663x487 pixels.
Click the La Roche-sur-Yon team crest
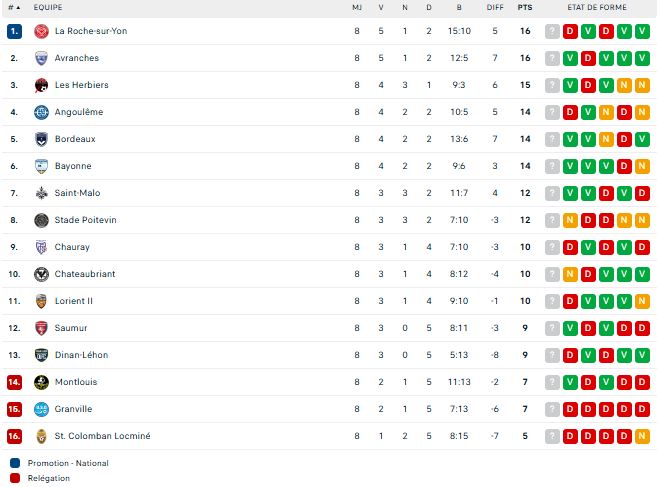(41, 31)
